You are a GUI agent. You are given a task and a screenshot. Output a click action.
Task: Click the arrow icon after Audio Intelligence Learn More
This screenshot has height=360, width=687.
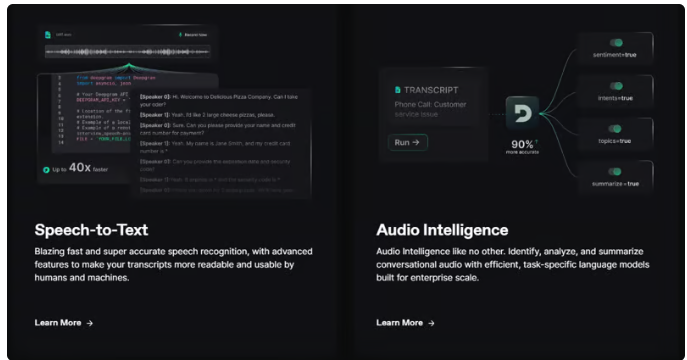(x=432, y=323)
